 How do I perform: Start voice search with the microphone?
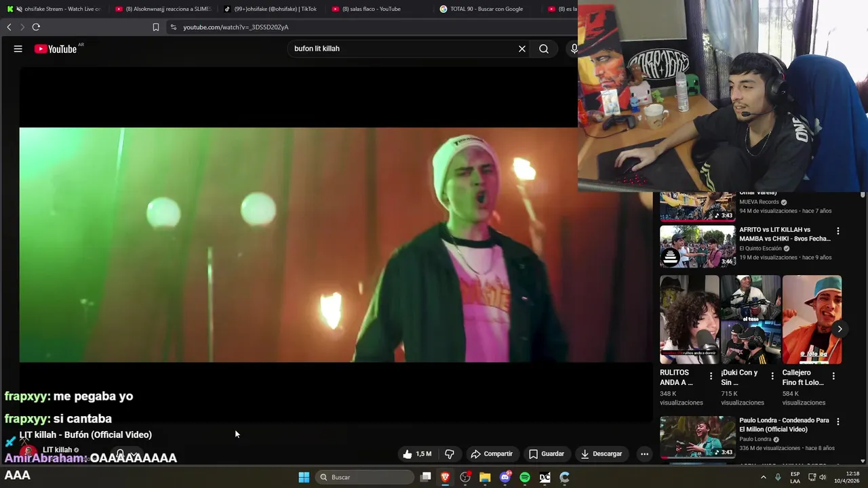(574, 49)
